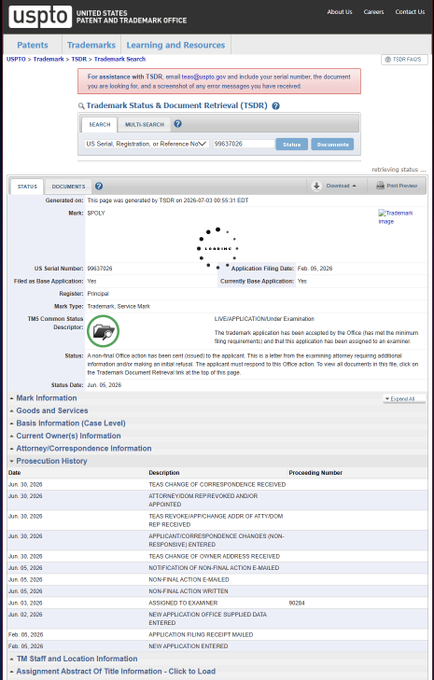This screenshot has height=680, width=434.
Task: Click 'NOTIFICATION OF NON-FINAL ACTION E-MAILED' entry
Action: coord(214,568)
